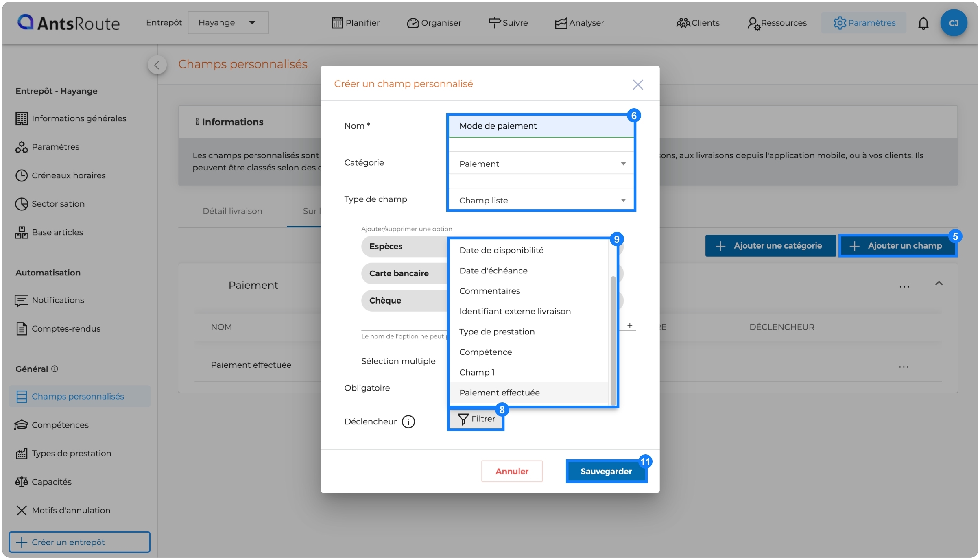Click the Paramètres gears icon in sidebar

(x=22, y=147)
